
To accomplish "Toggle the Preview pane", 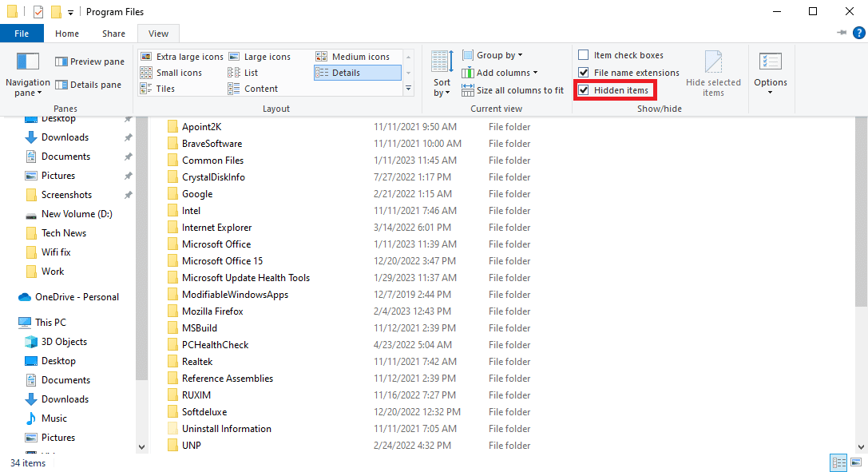I will [x=89, y=61].
